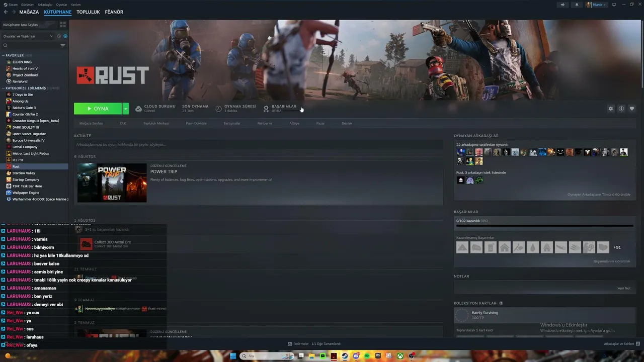644x362 pixels.
Task: Collapse the KATEGORİZE EDİLMEMİŞ category
Action: 3,88
